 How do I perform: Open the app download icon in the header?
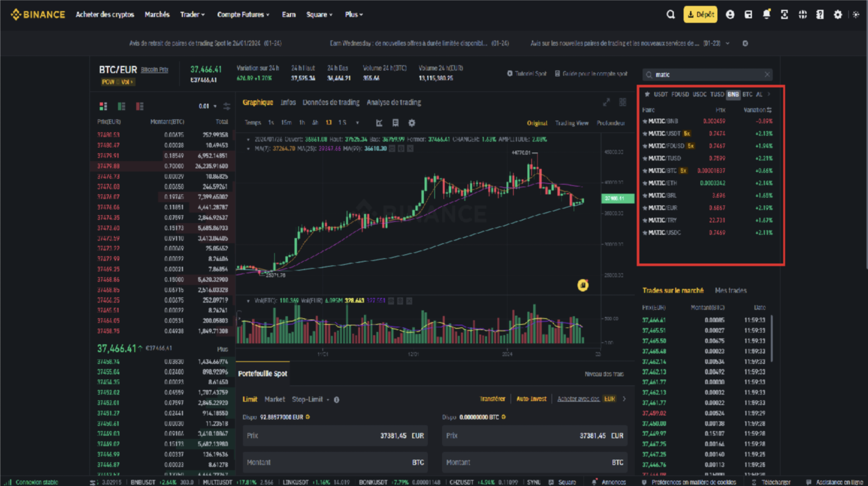[x=784, y=15]
